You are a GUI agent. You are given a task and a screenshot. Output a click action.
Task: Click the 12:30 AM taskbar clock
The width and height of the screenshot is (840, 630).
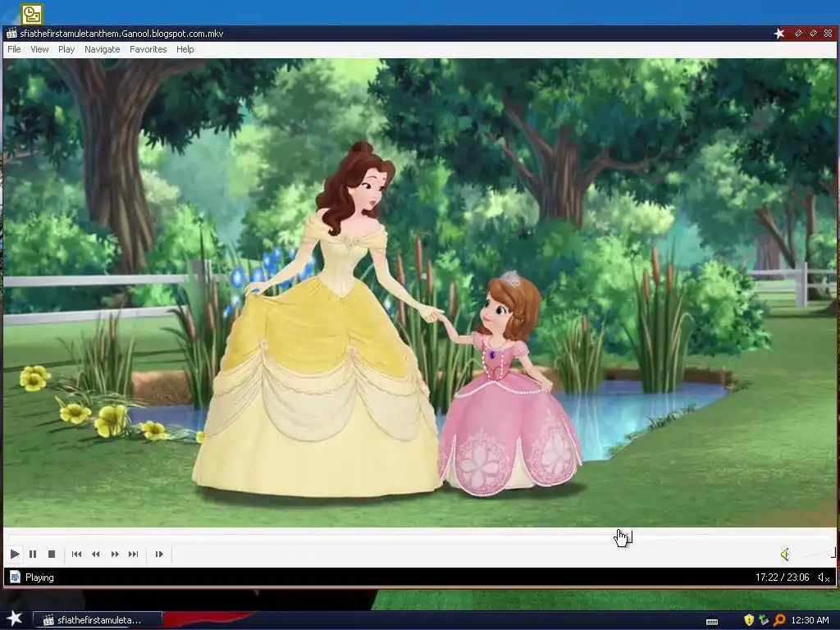(810, 620)
